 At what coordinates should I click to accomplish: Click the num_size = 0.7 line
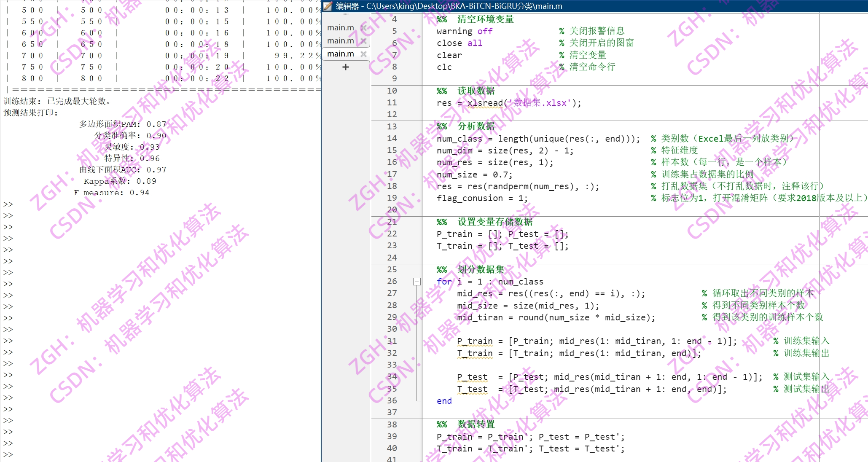coord(474,175)
